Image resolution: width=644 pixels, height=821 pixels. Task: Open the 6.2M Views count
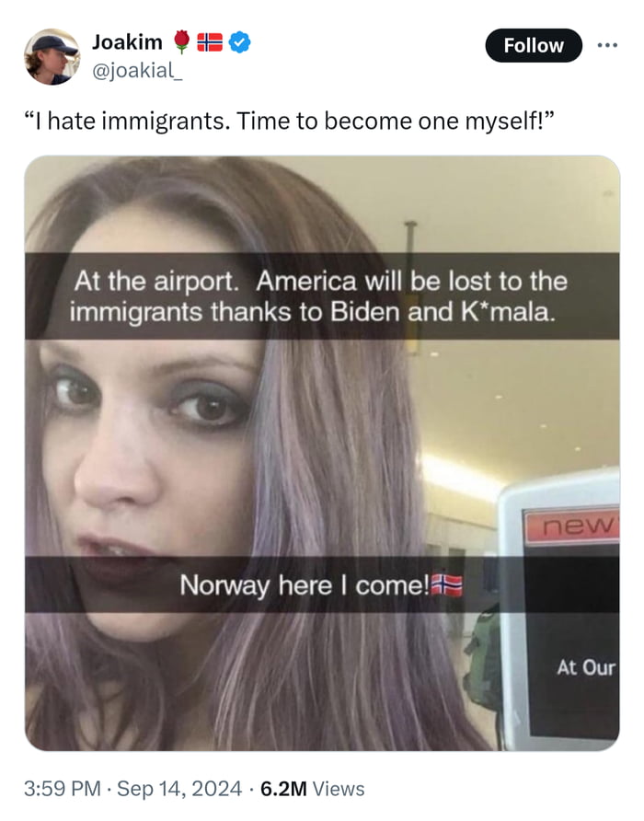click(x=312, y=789)
